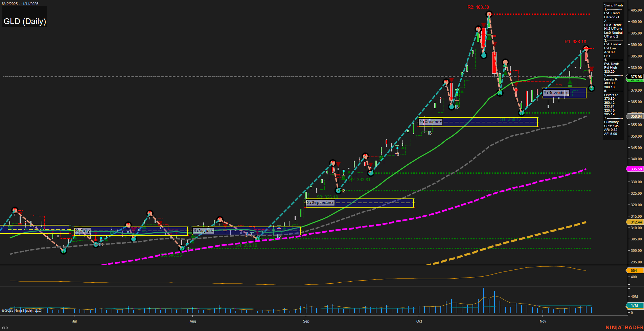Click the GLD (Daily) chart title

pos(24,21)
